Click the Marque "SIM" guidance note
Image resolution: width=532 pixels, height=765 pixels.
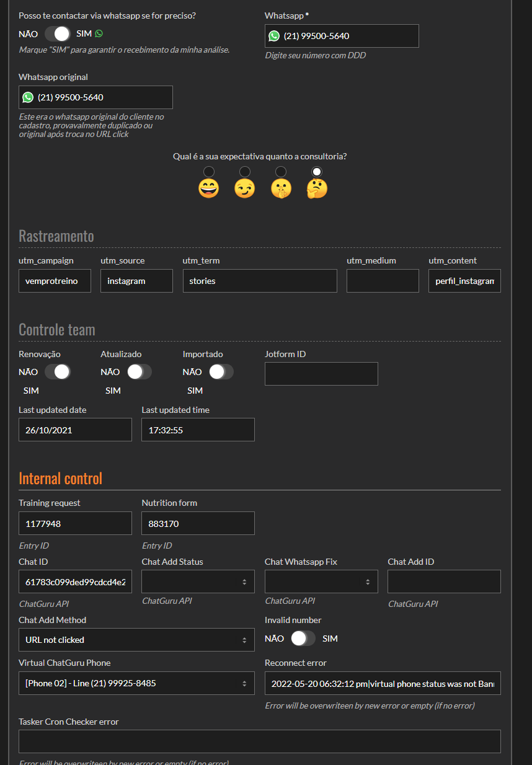click(x=125, y=50)
